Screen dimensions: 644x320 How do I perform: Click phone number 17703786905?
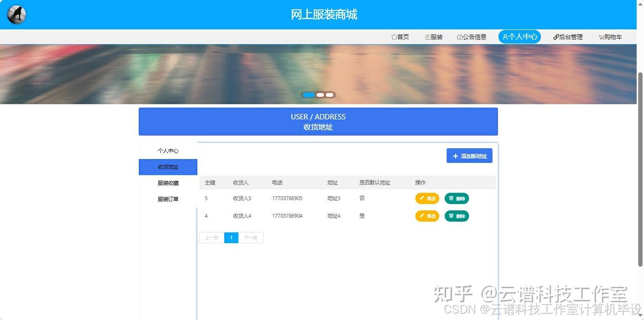[287, 198]
